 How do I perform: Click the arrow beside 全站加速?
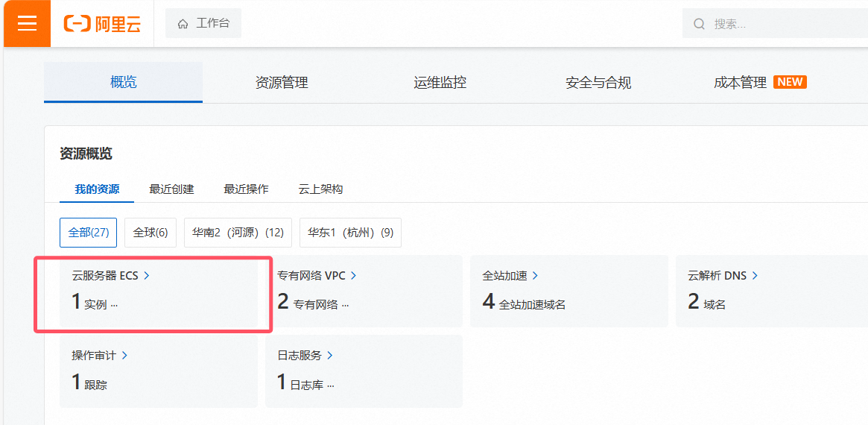pyautogui.click(x=535, y=275)
